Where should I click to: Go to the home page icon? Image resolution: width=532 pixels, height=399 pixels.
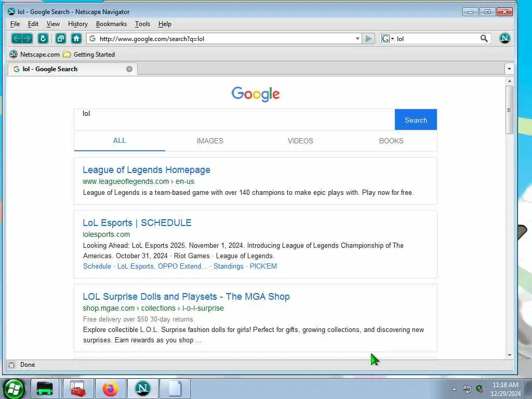point(76,38)
